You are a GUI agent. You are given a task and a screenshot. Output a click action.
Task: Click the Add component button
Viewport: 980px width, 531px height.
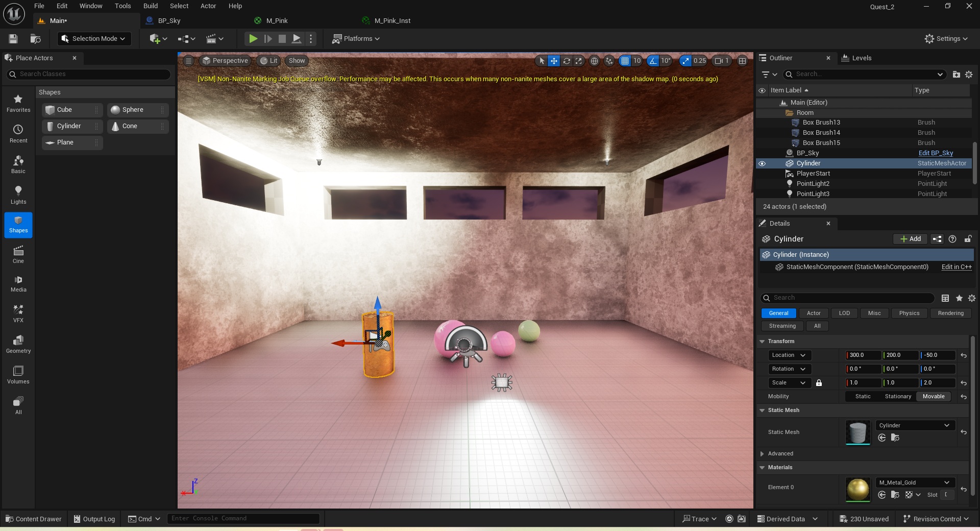click(910, 239)
